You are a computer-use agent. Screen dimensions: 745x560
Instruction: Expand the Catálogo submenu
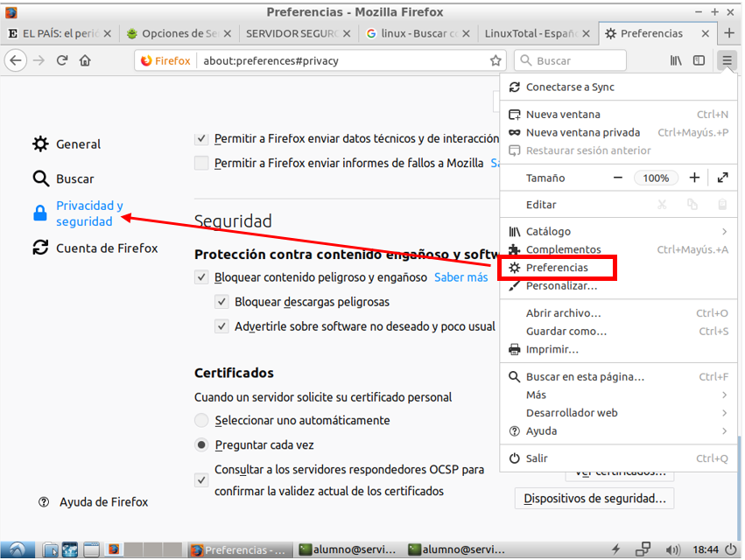coord(618,231)
